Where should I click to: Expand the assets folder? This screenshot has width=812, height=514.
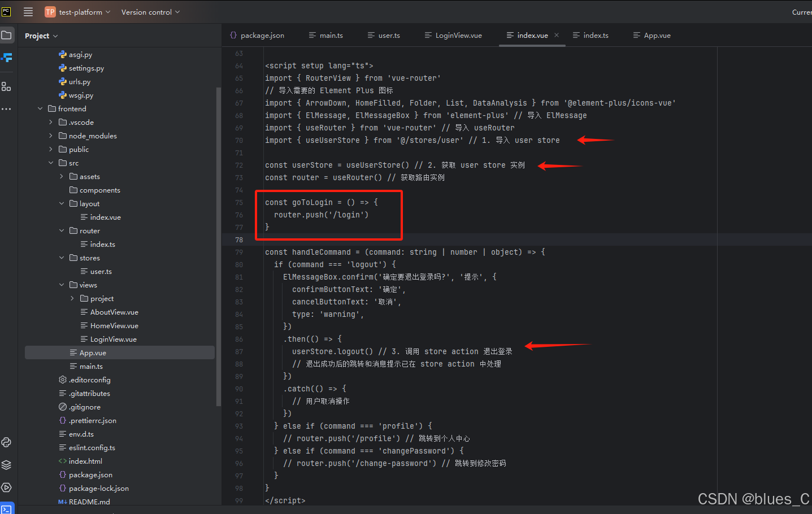[x=62, y=176]
